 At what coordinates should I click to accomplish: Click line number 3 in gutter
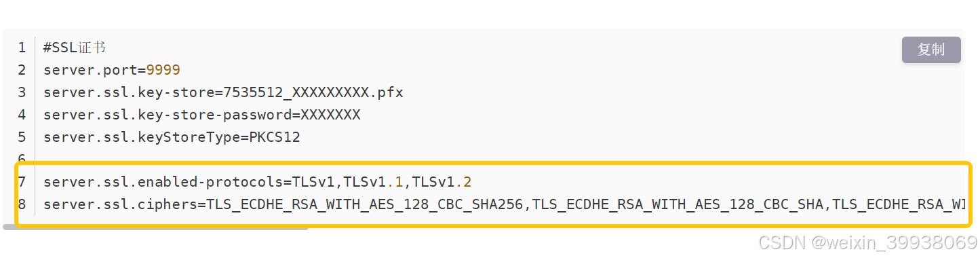coord(22,92)
